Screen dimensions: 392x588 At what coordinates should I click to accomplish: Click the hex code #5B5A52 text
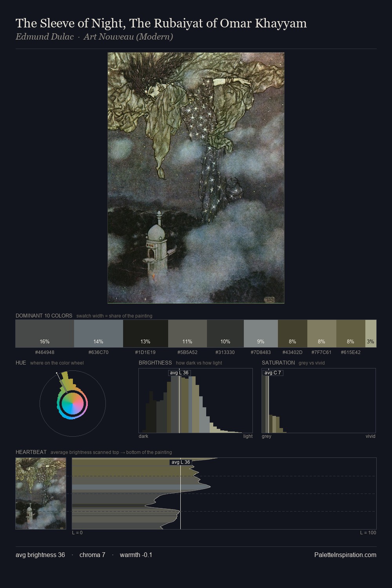187,352
